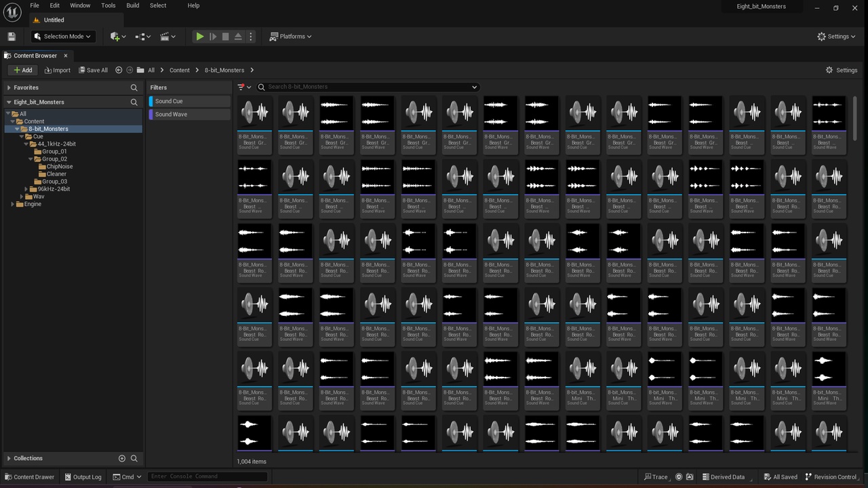Viewport: 868px width, 488px height.
Task: Click the folder icon in the breadcrumb path
Action: coord(140,70)
